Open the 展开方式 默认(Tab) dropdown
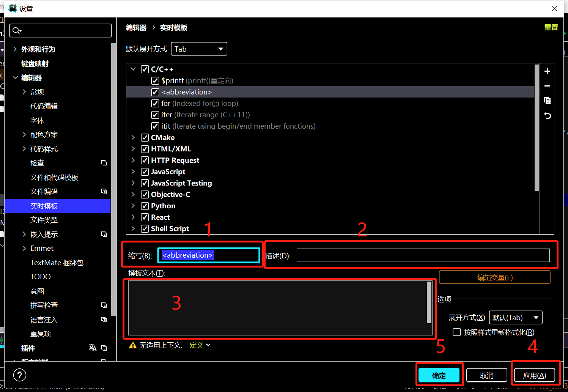 click(516, 318)
